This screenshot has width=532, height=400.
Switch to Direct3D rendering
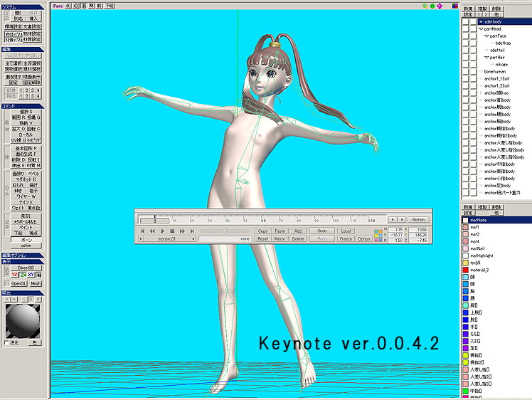tap(26, 268)
